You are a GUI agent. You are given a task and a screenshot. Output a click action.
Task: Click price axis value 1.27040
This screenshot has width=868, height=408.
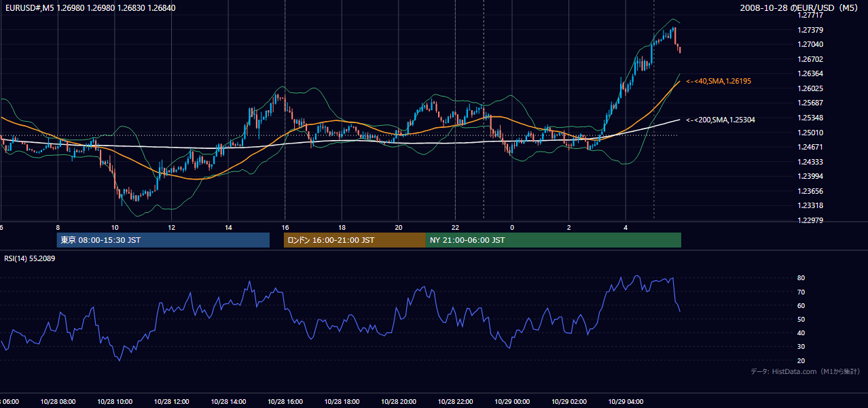click(x=810, y=44)
